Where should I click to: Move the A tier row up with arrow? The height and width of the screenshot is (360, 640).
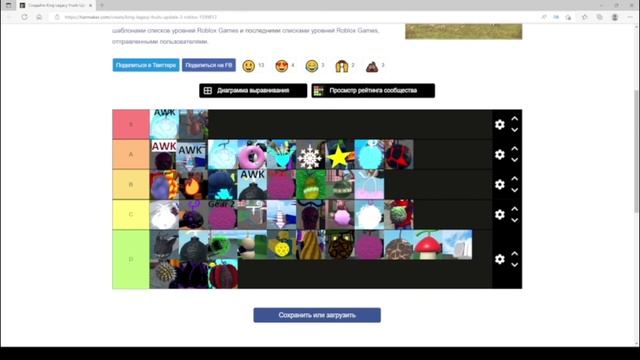coord(515,149)
